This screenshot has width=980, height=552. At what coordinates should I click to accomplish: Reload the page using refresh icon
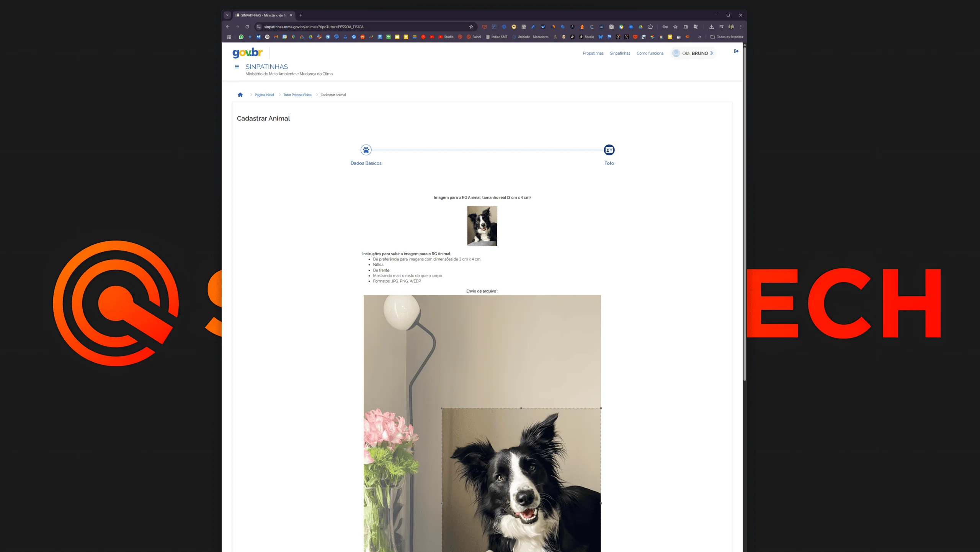click(247, 27)
